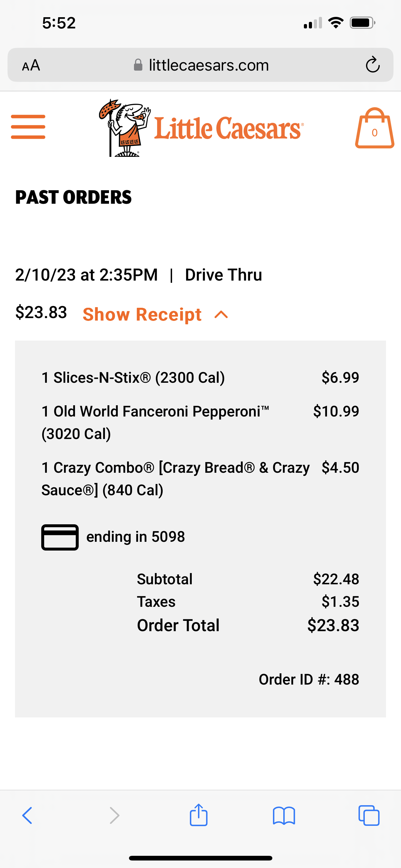Open the shopping bag cart

point(374,128)
